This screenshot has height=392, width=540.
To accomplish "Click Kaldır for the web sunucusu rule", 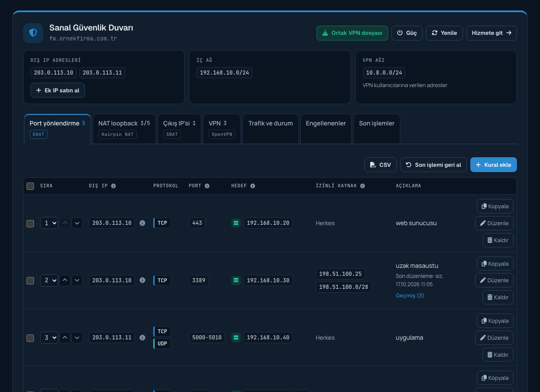I will click(x=498, y=240).
